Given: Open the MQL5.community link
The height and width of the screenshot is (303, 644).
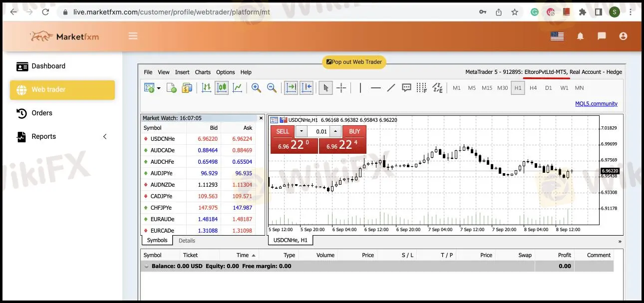Looking at the screenshot, I should click(x=596, y=103).
